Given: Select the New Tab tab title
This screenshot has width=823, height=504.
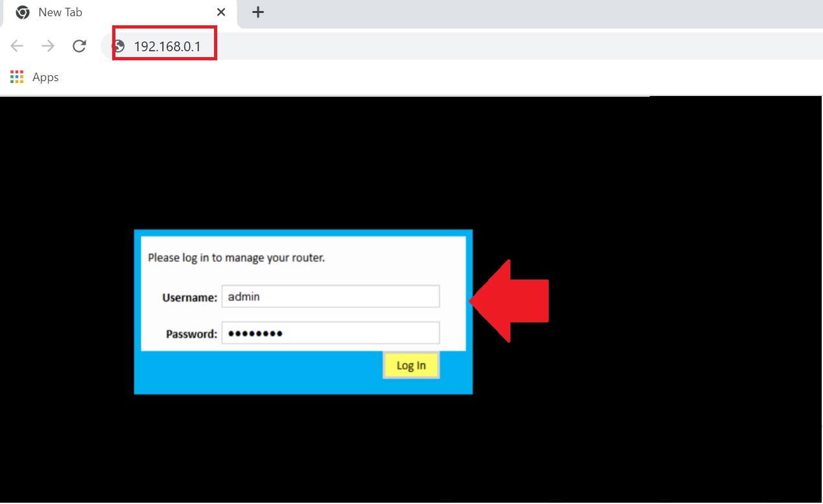Looking at the screenshot, I should coord(60,12).
